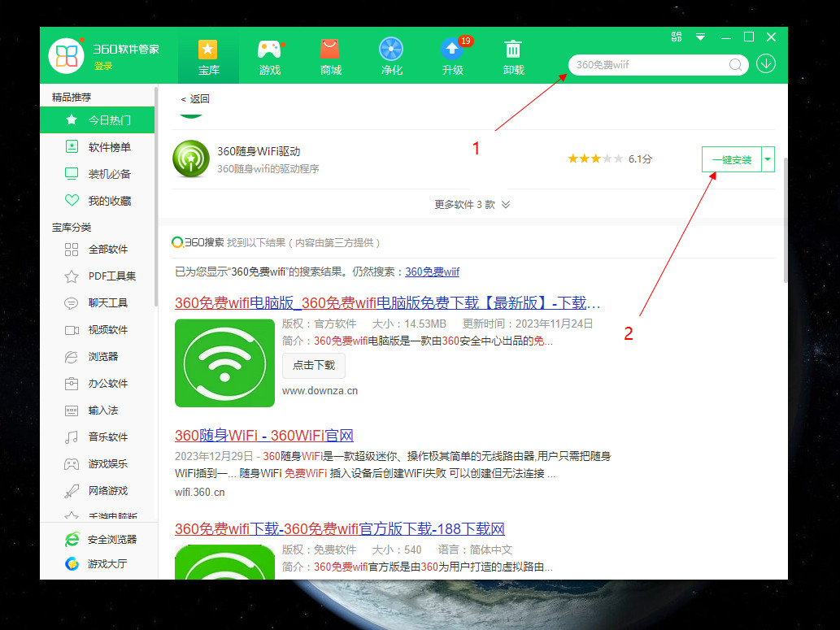Open the 升级 tab with 19 badge
Screen dimensions: 840x630
pos(453,57)
